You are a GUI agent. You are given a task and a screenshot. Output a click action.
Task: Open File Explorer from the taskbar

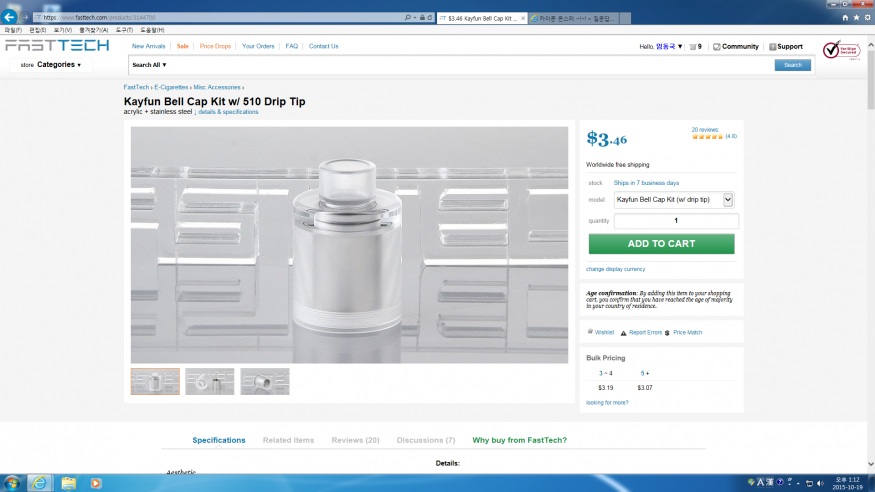pos(69,483)
